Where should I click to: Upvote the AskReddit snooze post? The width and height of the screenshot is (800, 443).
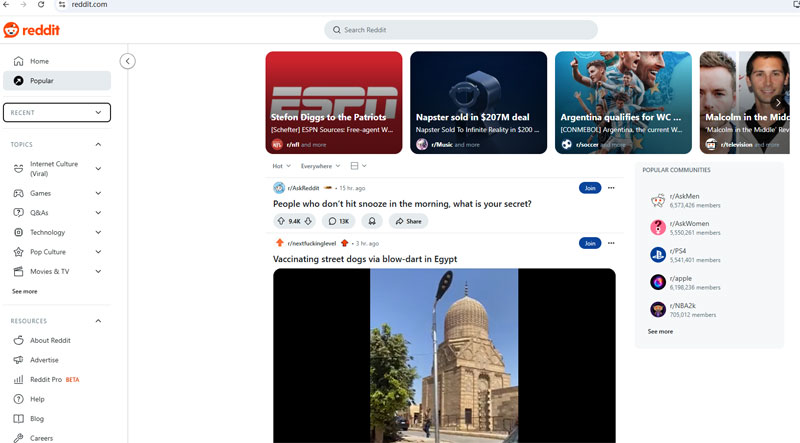click(x=281, y=221)
